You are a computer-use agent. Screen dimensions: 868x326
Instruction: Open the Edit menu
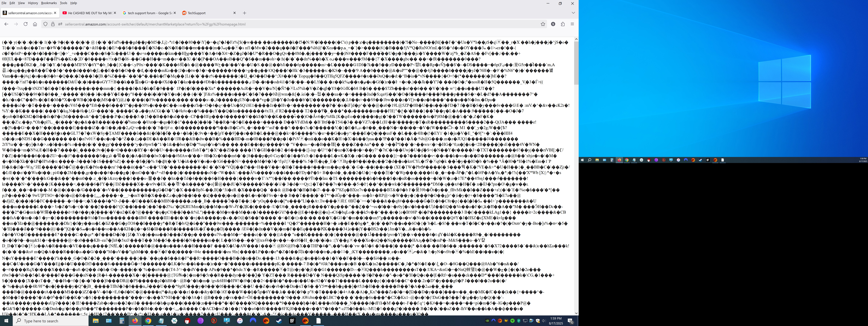click(x=12, y=3)
